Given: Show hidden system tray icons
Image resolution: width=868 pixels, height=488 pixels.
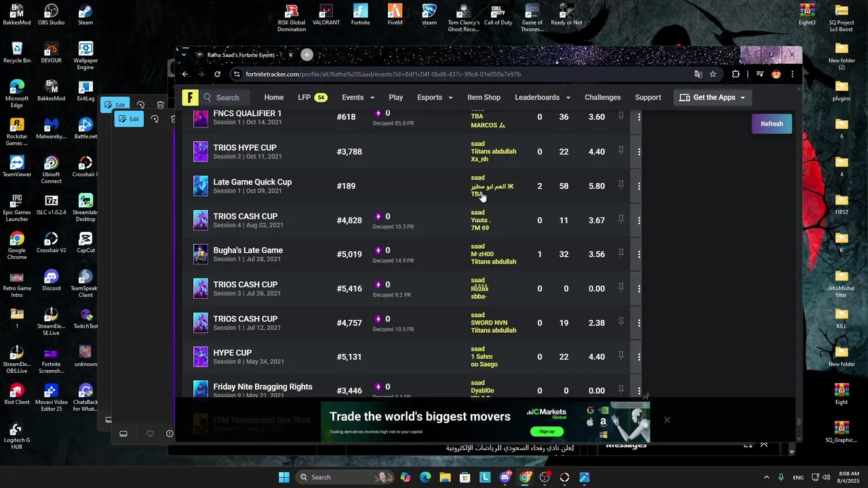Looking at the screenshot, I should point(766,477).
